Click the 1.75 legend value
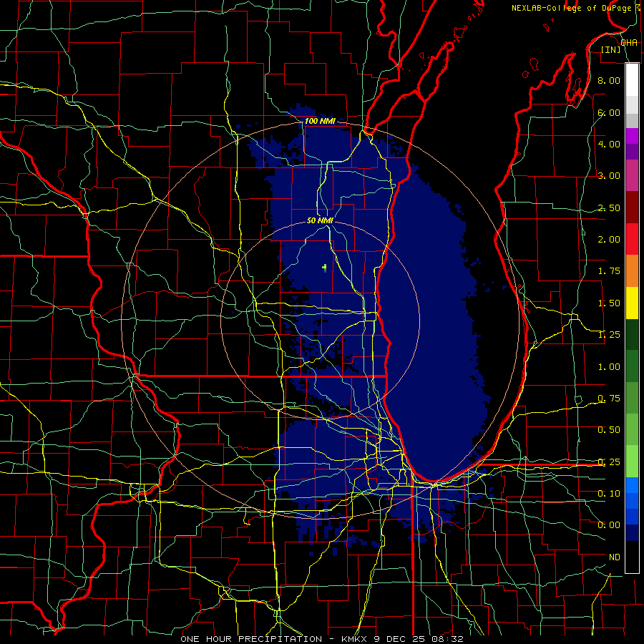The width and height of the screenshot is (644, 644). pyautogui.click(x=609, y=271)
